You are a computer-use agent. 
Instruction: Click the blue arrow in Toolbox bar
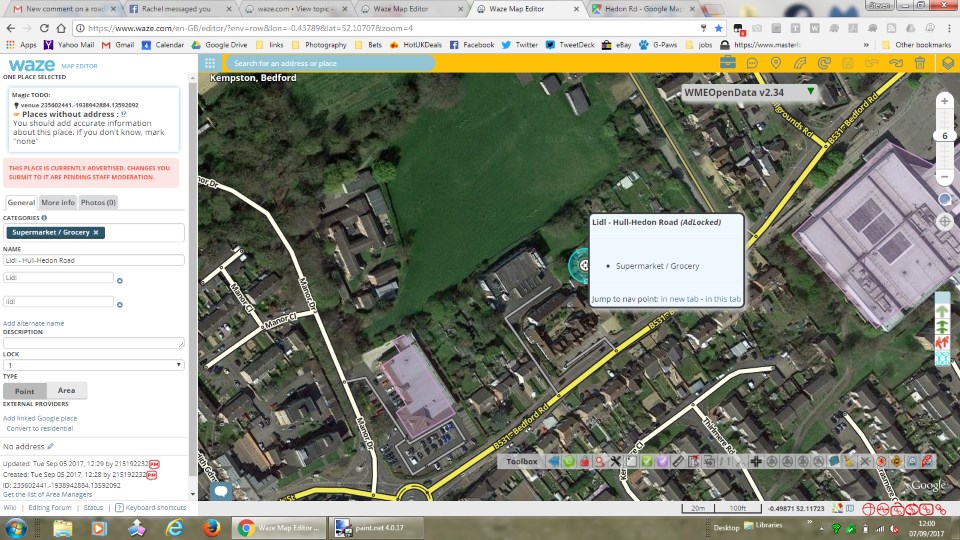pyautogui.click(x=552, y=461)
